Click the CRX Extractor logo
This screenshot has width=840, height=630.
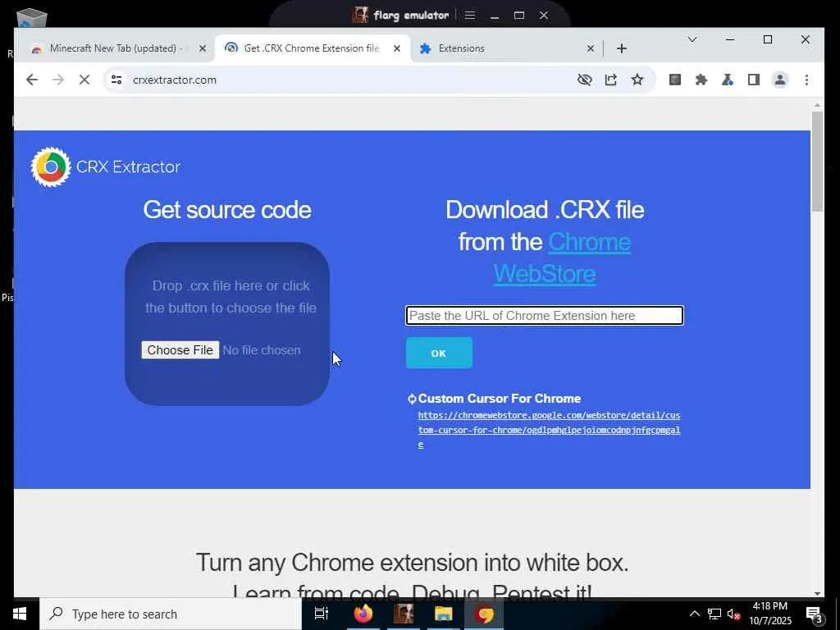click(106, 167)
